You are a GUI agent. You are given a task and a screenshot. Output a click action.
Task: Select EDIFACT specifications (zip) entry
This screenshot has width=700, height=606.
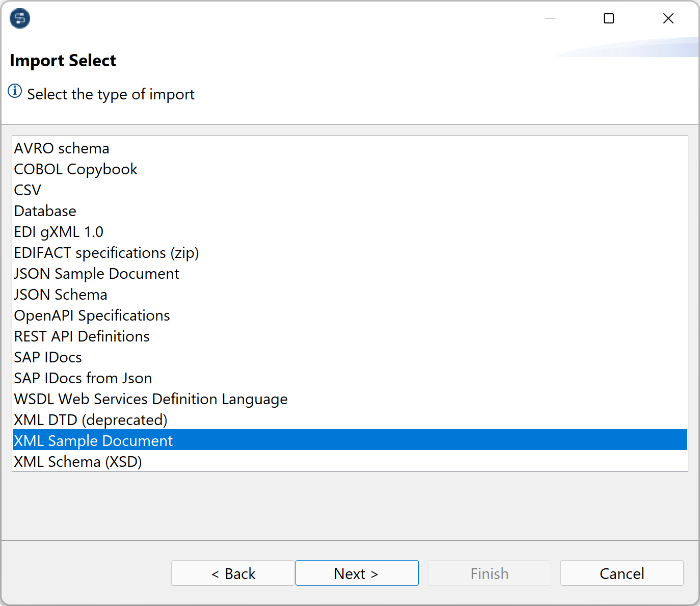(x=106, y=252)
